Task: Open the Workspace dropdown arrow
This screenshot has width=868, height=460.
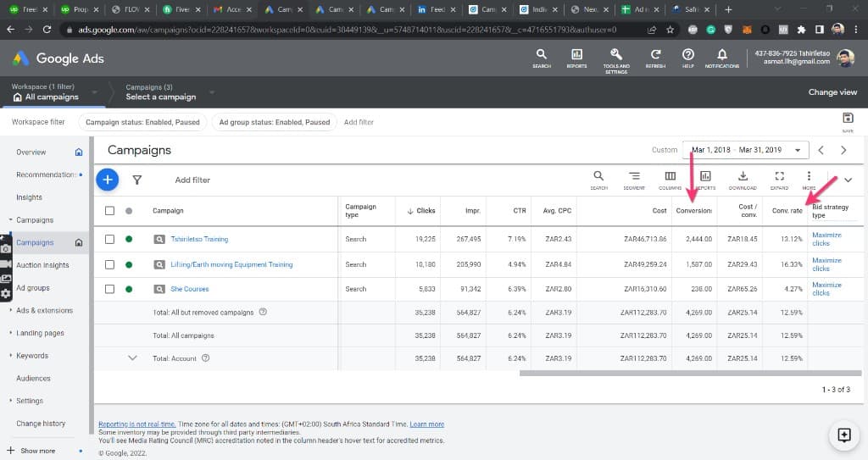Action: tap(95, 91)
